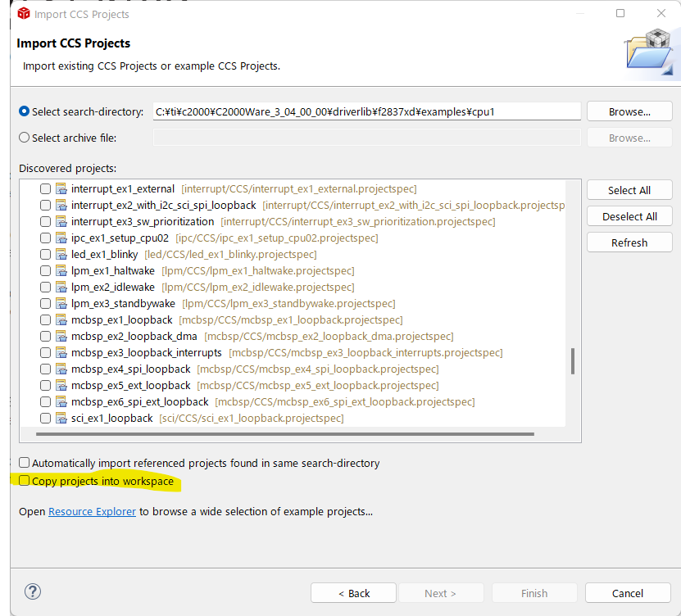Image resolution: width=681 pixels, height=616 pixels.
Task: Click project icon for mcbsp_ex3_loopback_interrupts
Action: 61,353
